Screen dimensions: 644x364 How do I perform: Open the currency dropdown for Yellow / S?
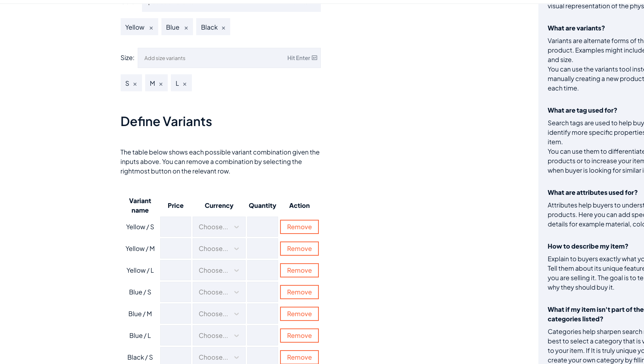pos(219,226)
